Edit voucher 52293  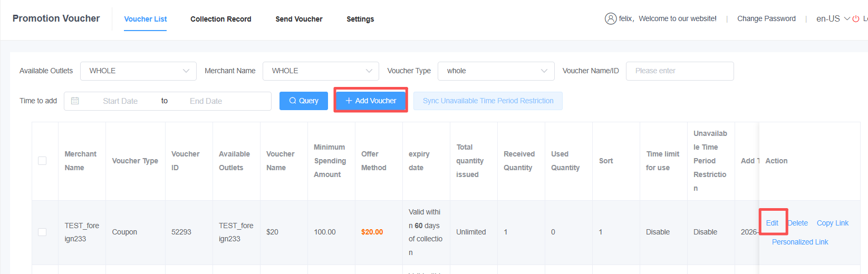click(772, 223)
